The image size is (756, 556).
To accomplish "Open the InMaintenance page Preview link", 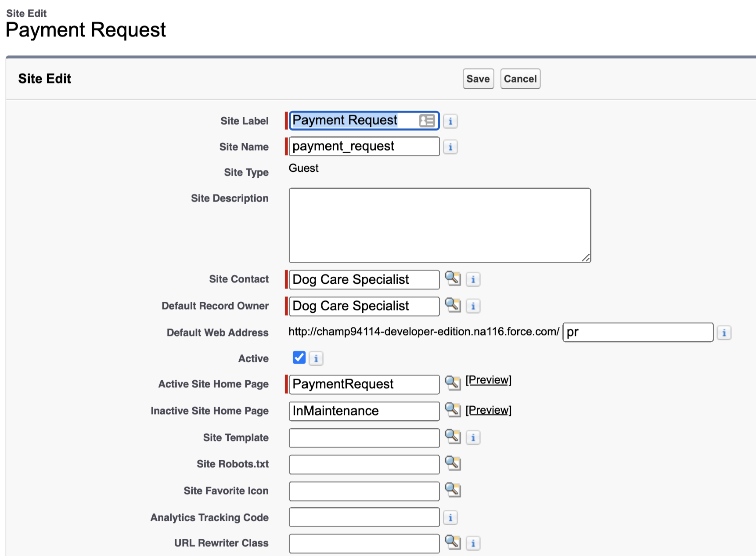I will coord(488,410).
